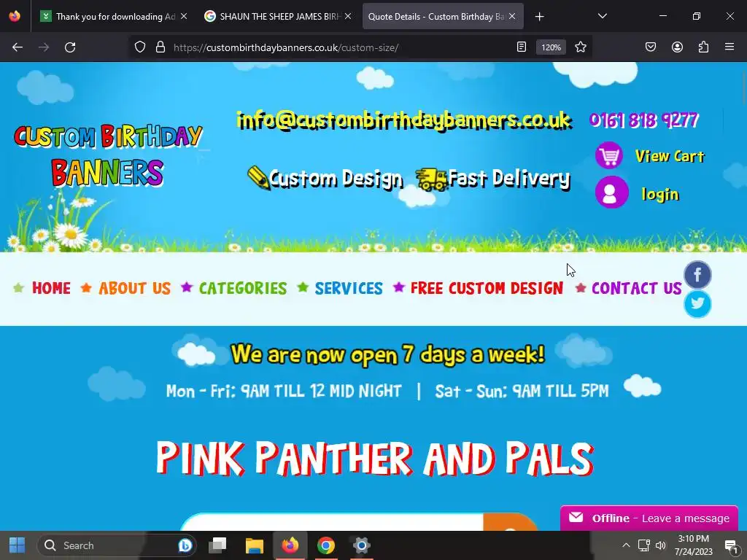Click the Forward navigation arrow

[44, 47]
